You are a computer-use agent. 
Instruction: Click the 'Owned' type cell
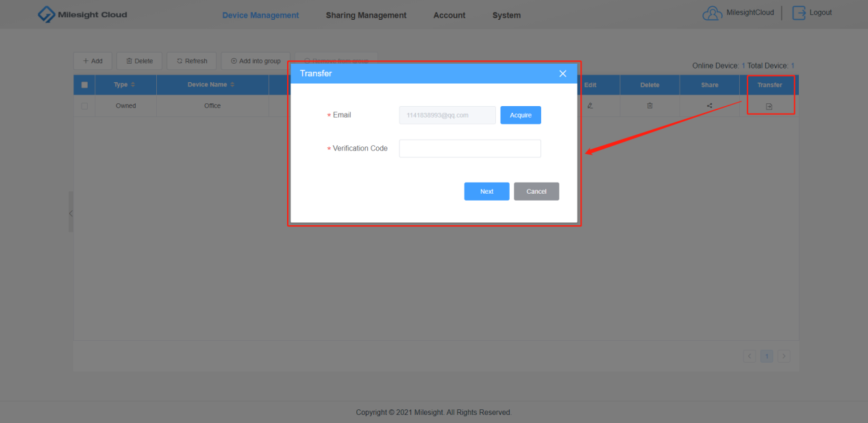pos(126,106)
